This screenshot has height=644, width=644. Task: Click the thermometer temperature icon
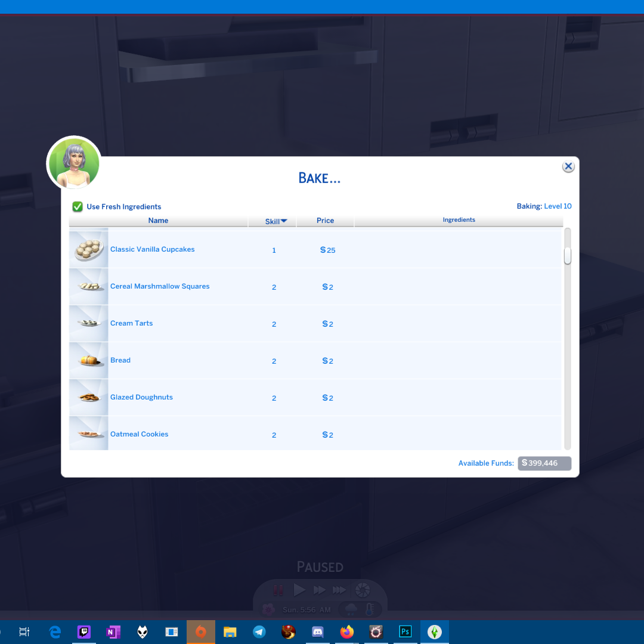(370, 609)
